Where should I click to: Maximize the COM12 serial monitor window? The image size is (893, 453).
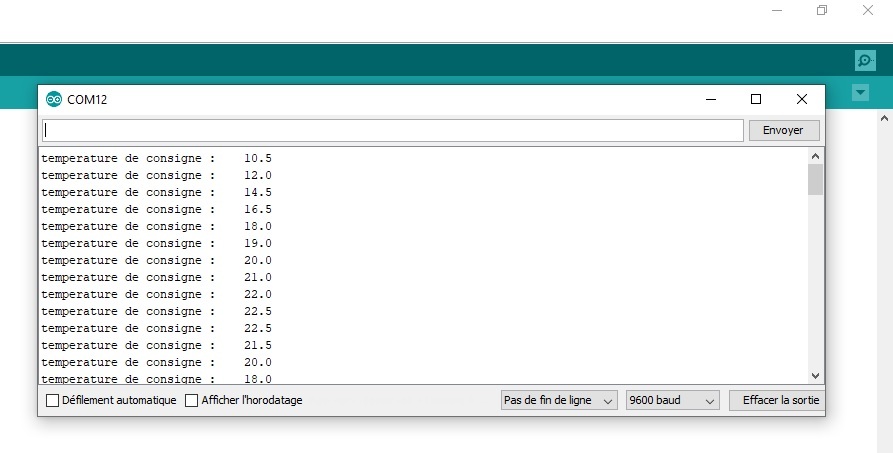pos(756,99)
